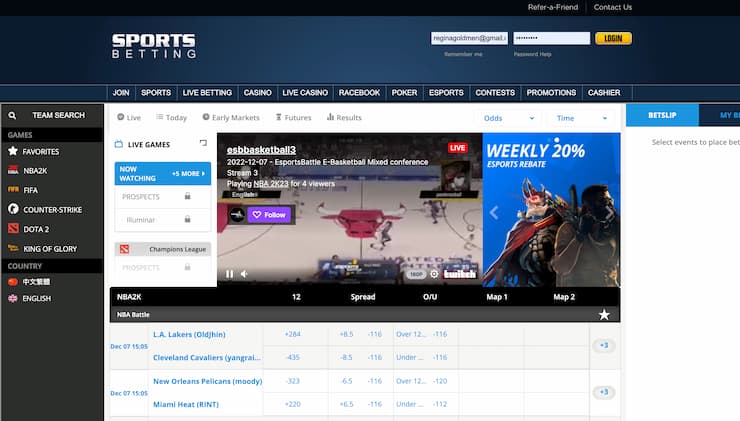
Task: Open RACEBOOK in nav bar
Action: click(x=359, y=93)
